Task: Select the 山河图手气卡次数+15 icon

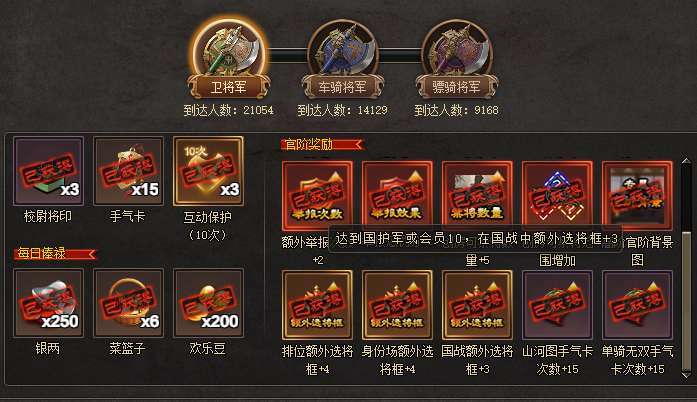Action: (x=557, y=305)
